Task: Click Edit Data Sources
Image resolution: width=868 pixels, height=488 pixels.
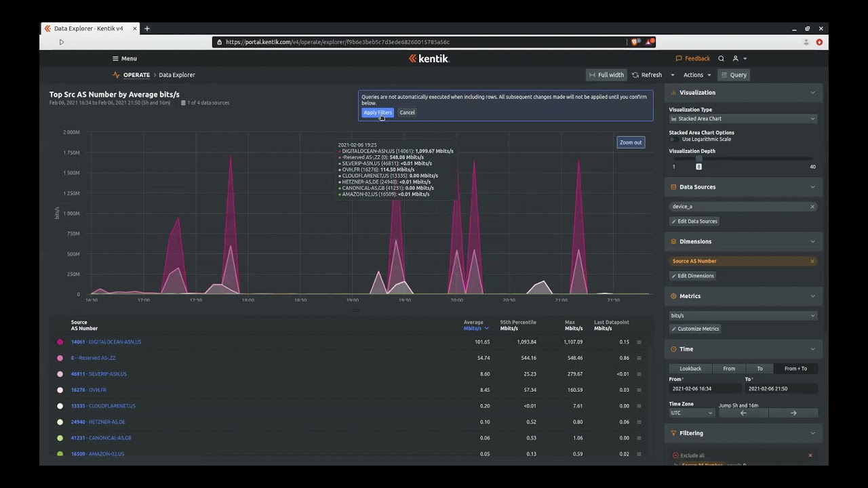Action: 694,222
